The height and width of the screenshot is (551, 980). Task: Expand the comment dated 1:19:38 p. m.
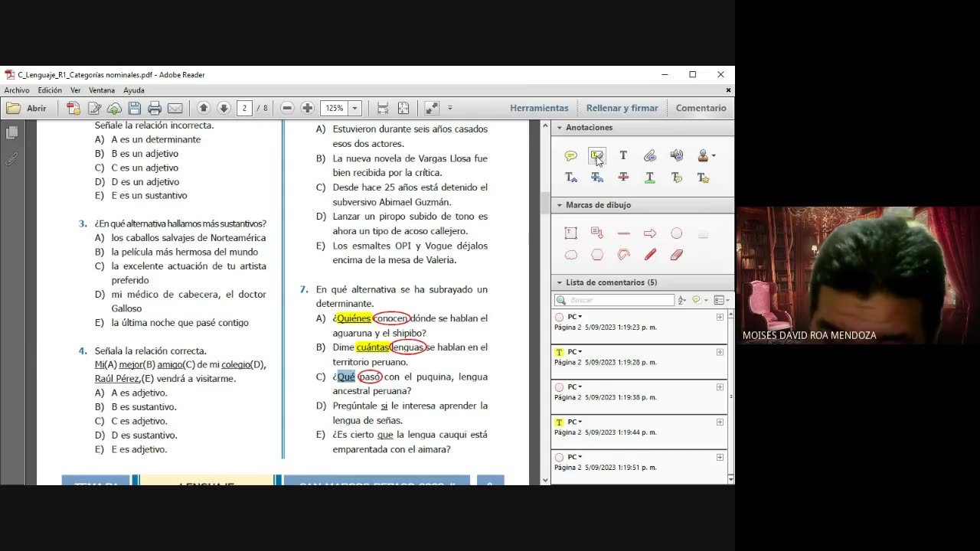(720, 387)
